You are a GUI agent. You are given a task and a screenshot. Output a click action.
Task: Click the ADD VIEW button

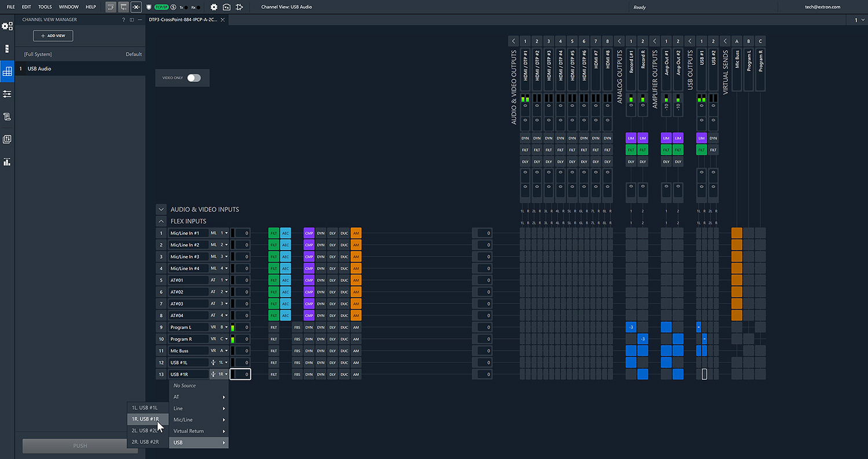click(53, 35)
